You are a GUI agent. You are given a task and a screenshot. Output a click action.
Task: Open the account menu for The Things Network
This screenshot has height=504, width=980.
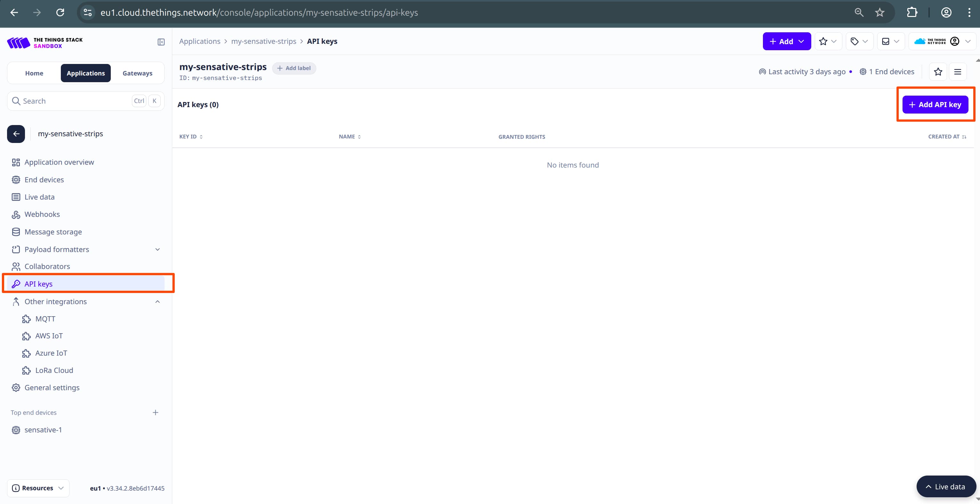956,41
